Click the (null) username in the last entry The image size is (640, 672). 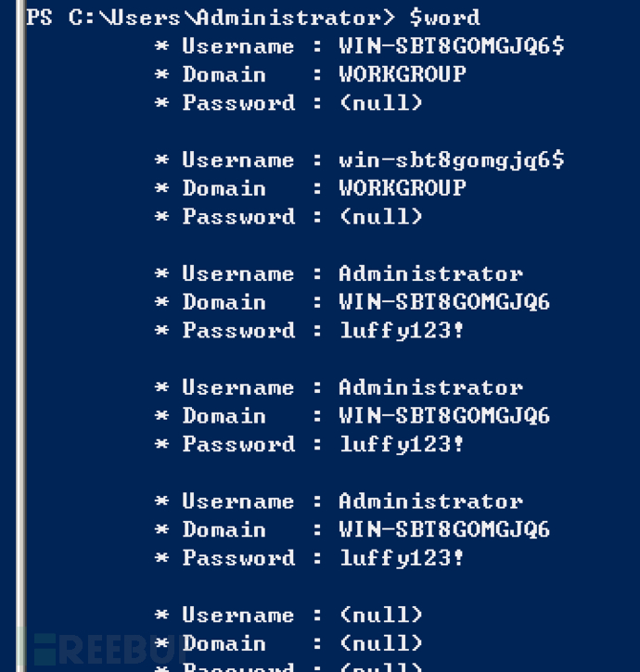tap(380, 615)
